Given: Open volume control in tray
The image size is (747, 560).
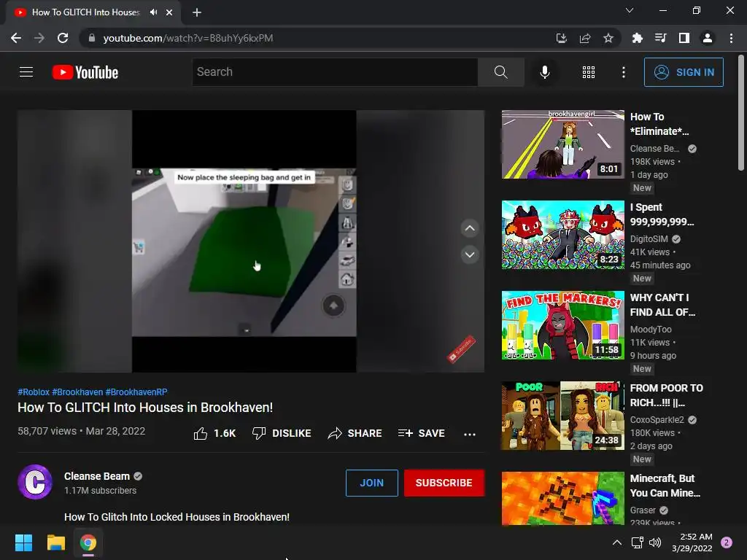Looking at the screenshot, I should click(x=655, y=542).
